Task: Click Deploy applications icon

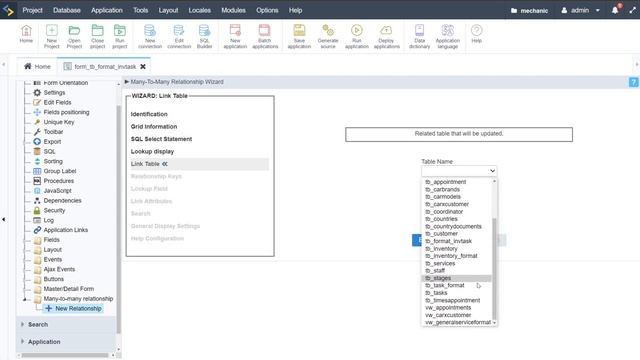Action: (387, 36)
